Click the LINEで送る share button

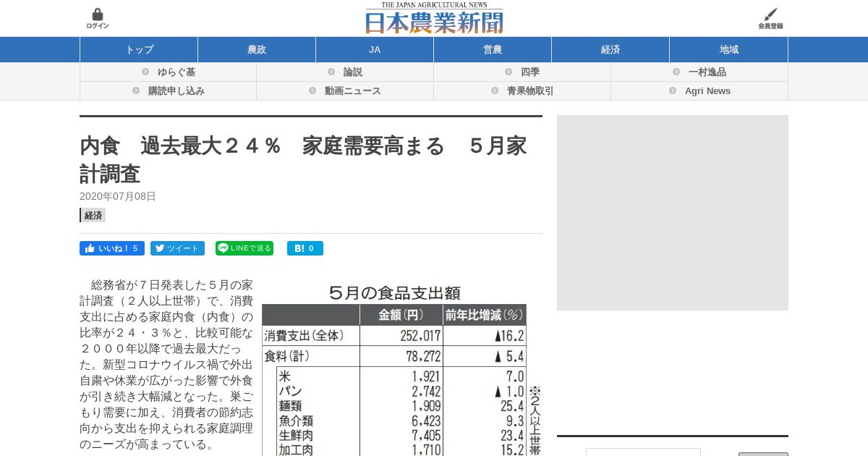coord(244,248)
